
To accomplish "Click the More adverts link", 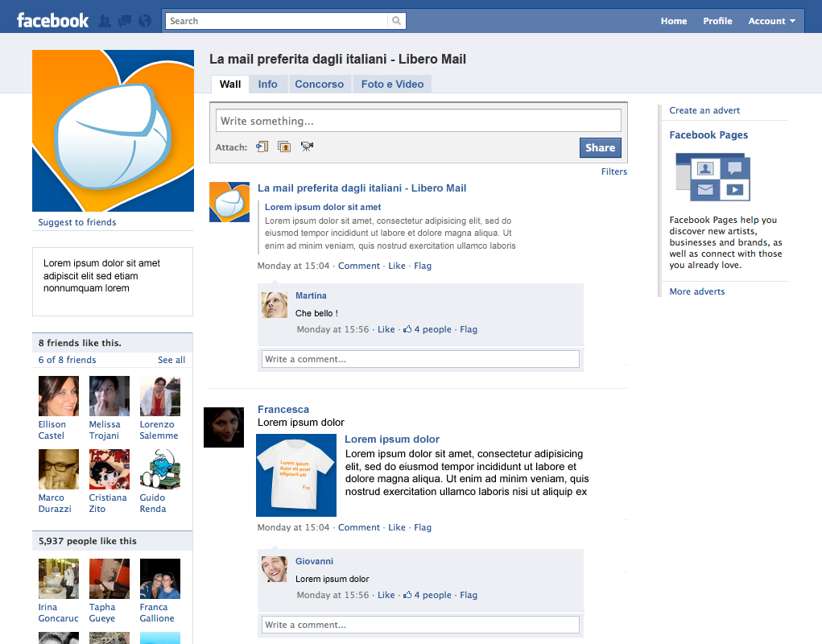I will click(x=696, y=291).
